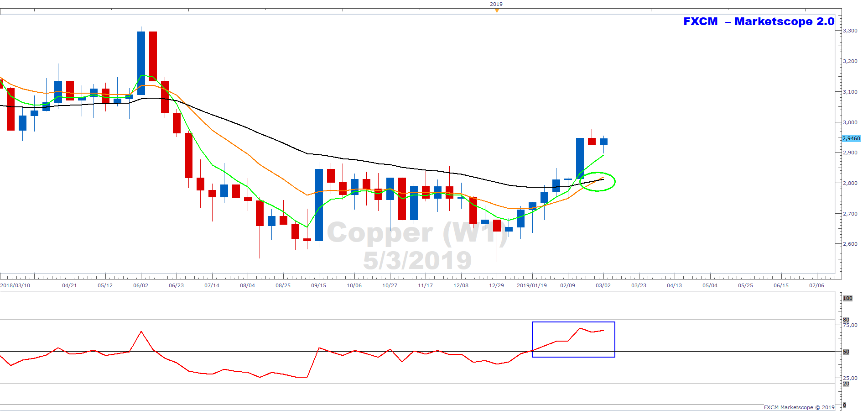Click the 03/23 date label
Screen dimensions: 868x411
639,285
